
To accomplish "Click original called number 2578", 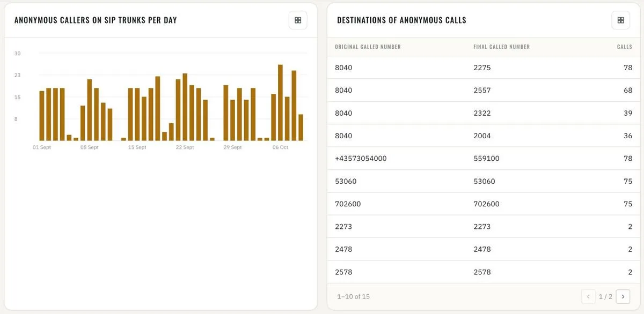I will (x=343, y=272).
